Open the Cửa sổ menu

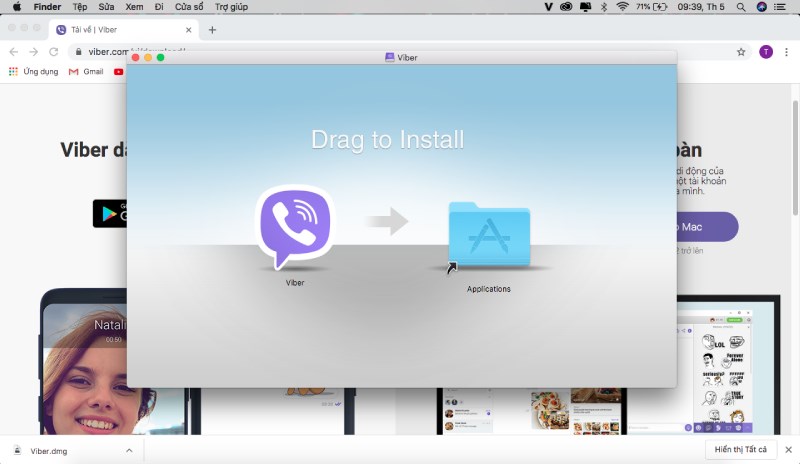tap(189, 7)
